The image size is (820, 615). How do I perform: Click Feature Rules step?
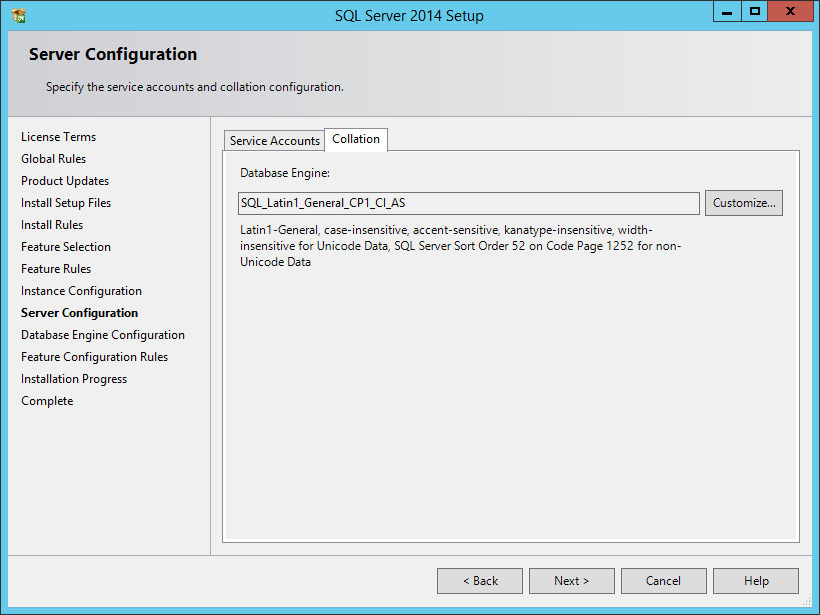point(56,269)
